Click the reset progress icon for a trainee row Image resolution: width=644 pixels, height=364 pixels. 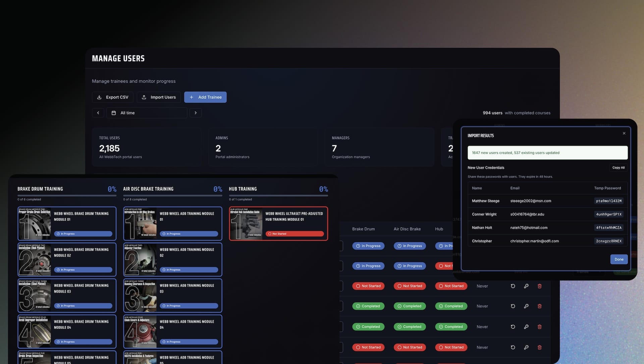[512, 286]
